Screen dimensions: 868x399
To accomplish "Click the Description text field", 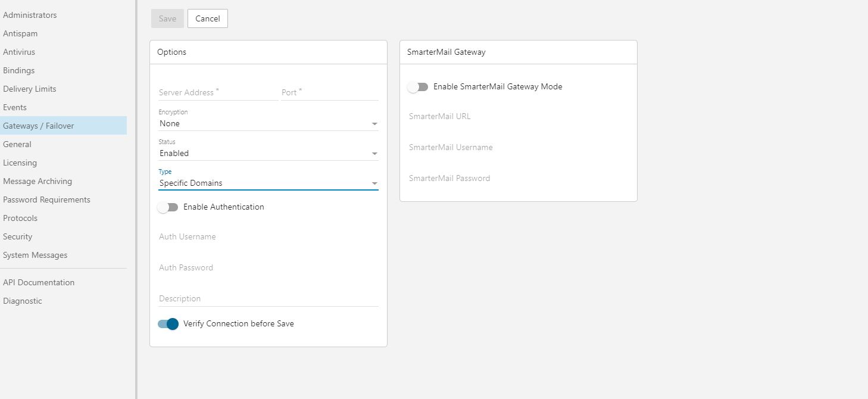I will click(268, 299).
